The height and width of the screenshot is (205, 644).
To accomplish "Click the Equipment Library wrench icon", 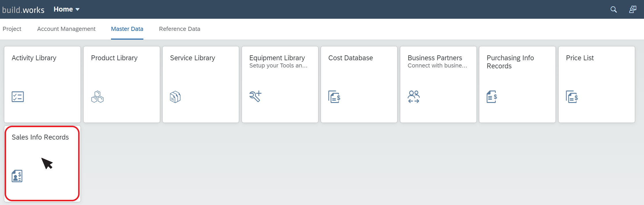I will [255, 96].
